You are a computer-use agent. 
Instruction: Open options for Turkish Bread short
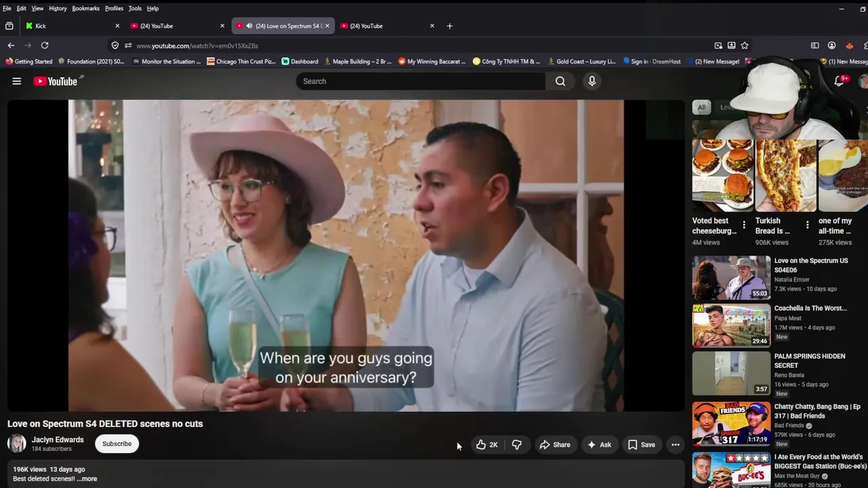point(807,224)
